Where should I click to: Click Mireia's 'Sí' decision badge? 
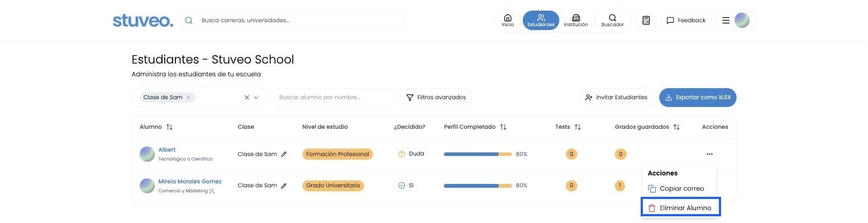click(407, 186)
